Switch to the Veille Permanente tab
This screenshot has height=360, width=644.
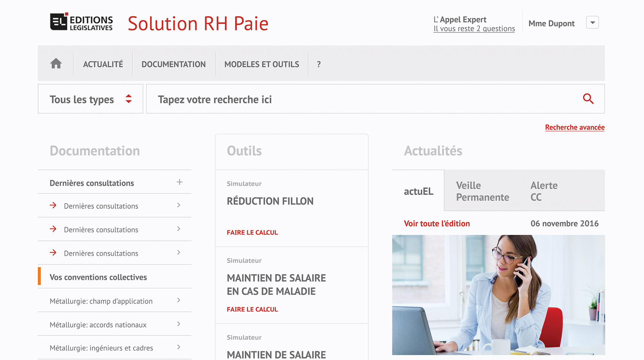pos(482,191)
